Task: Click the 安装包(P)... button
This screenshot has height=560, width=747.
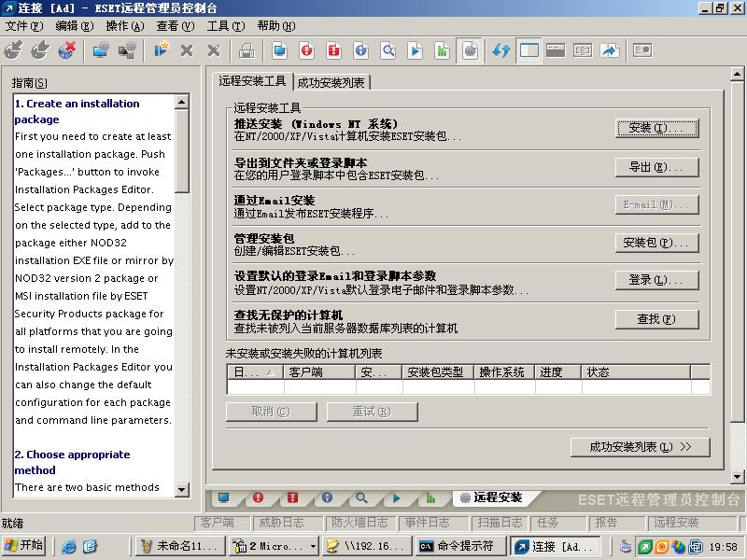Action: tap(656, 243)
